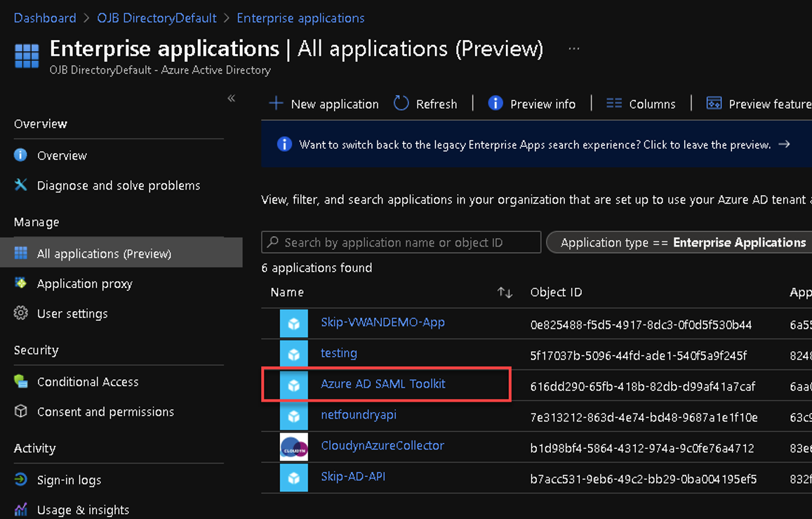Click the Skip-AD-API application icon
812x519 pixels.
[x=293, y=478]
